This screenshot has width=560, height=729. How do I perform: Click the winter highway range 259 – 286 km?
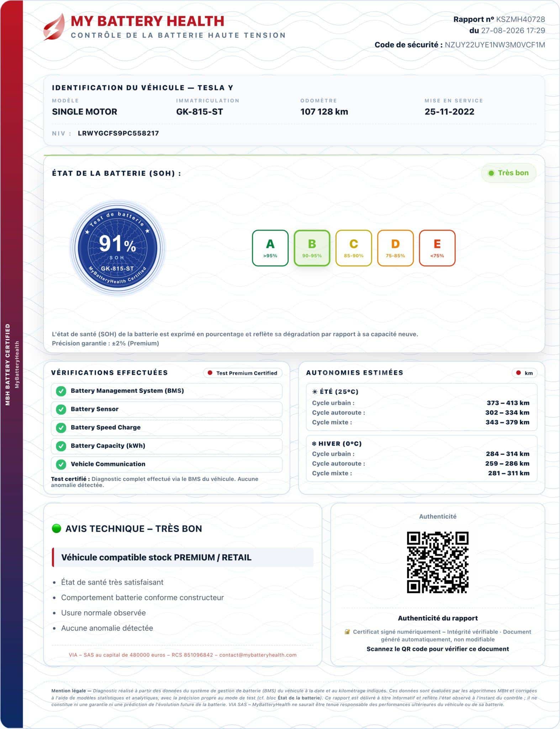point(507,463)
